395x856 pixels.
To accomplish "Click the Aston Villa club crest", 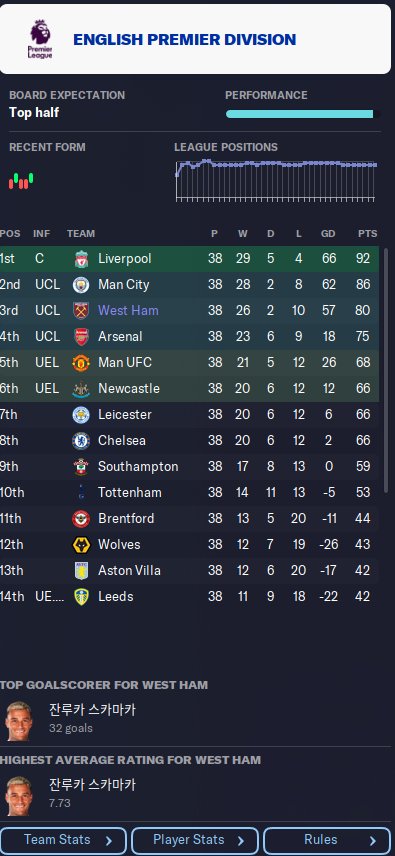I will click(x=81, y=570).
